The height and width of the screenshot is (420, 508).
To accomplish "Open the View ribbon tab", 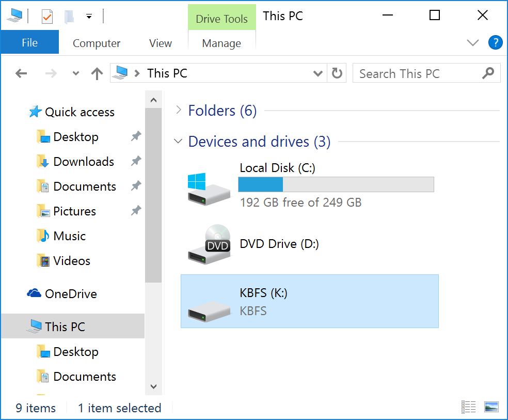I will tap(161, 43).
